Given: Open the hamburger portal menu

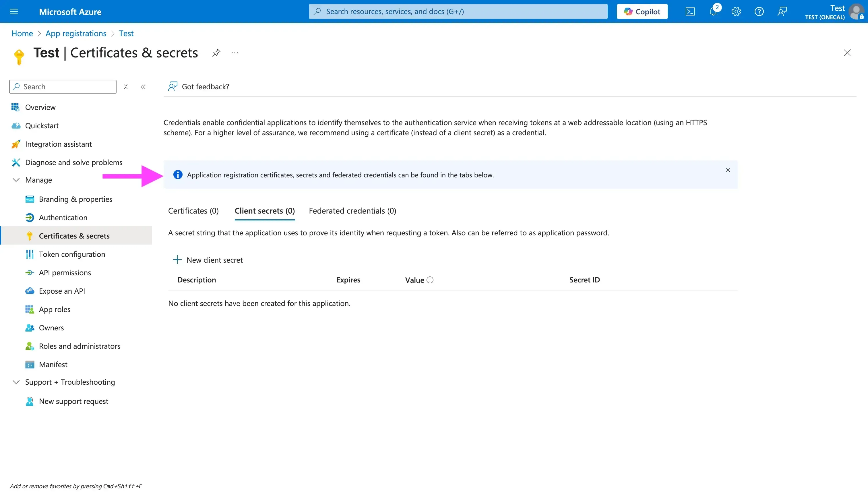Looking at the screenshot, I should 14,11.
